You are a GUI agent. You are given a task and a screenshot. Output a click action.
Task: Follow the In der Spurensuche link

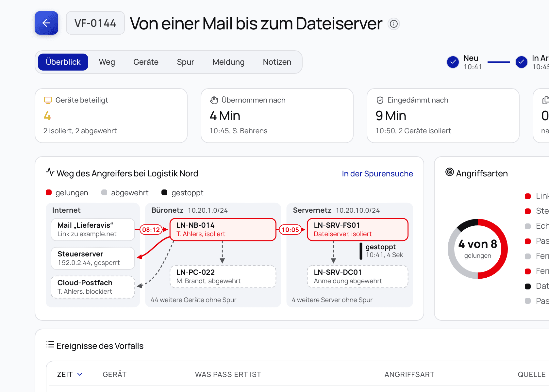pos(377,174)
